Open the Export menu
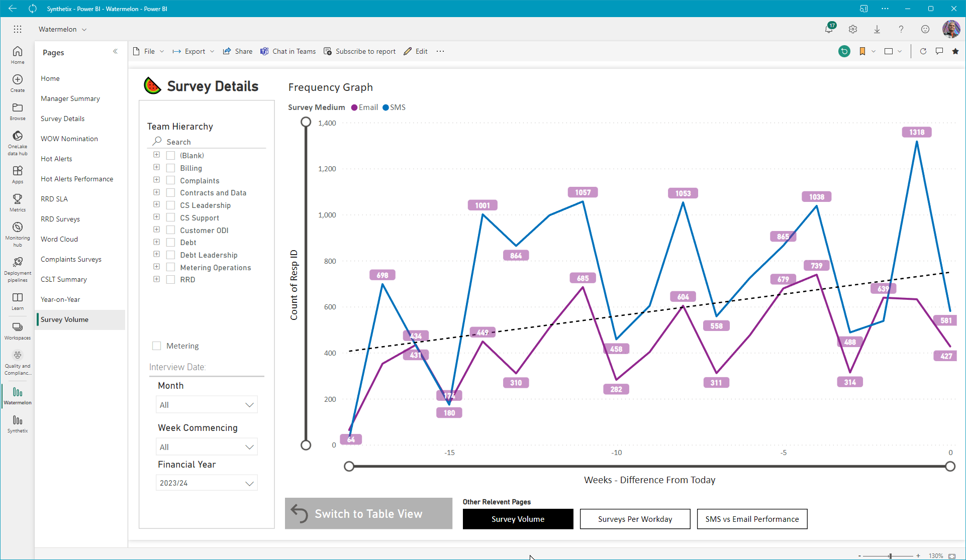966x560 pixels. point(194,51)
